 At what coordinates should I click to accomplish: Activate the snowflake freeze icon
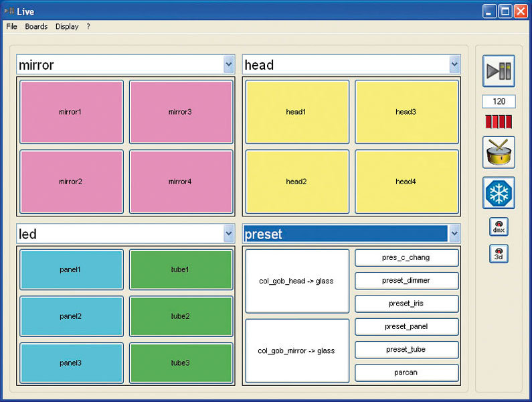[x=499, y=193]
